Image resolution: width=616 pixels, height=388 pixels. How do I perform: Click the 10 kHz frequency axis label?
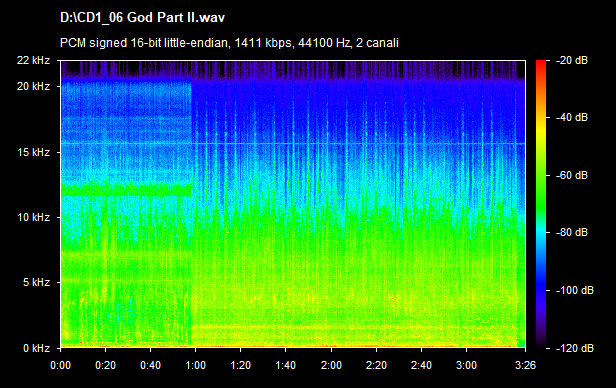33,217
